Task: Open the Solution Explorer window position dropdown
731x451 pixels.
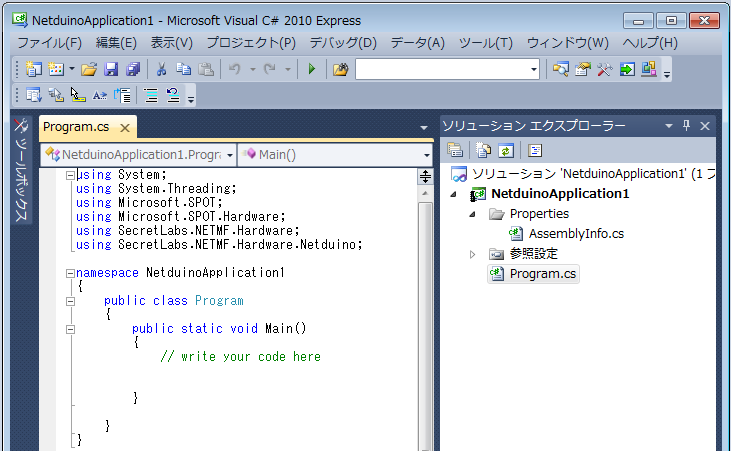Action: [669, 126]
